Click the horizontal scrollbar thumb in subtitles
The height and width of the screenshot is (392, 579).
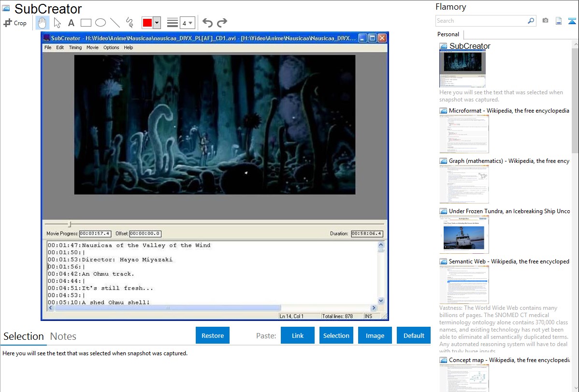168,308
